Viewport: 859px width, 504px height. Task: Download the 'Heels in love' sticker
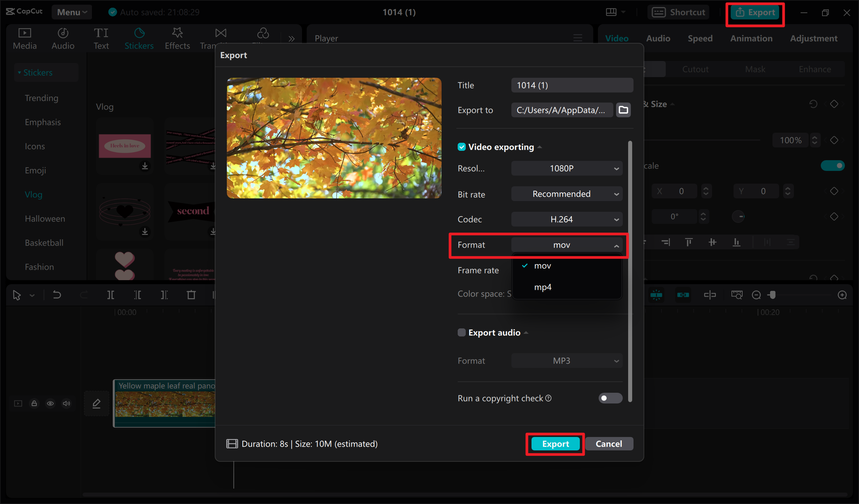pyautogui.click(x=145, y=167)
